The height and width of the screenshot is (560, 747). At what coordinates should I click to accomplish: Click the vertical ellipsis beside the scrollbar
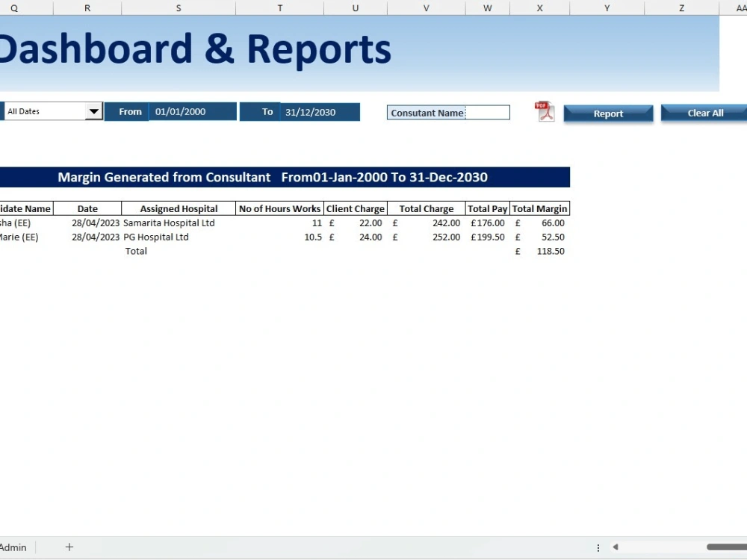[x=598, y=547]
